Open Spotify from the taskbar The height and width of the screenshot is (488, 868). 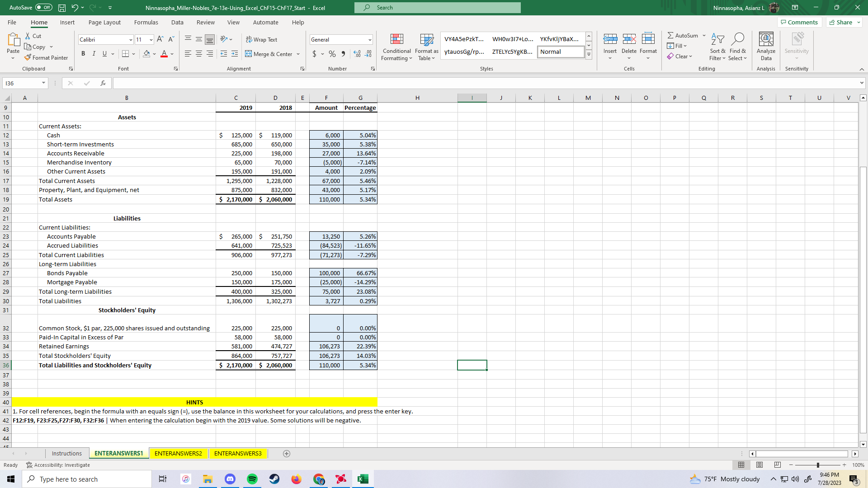click(x=252, y=479)
